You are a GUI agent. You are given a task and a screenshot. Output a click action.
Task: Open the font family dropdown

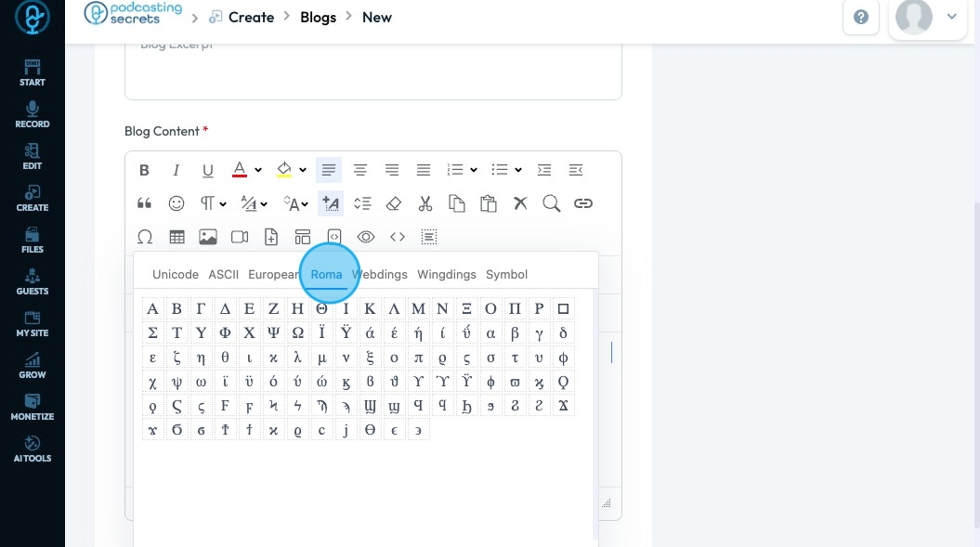point(255,203)
